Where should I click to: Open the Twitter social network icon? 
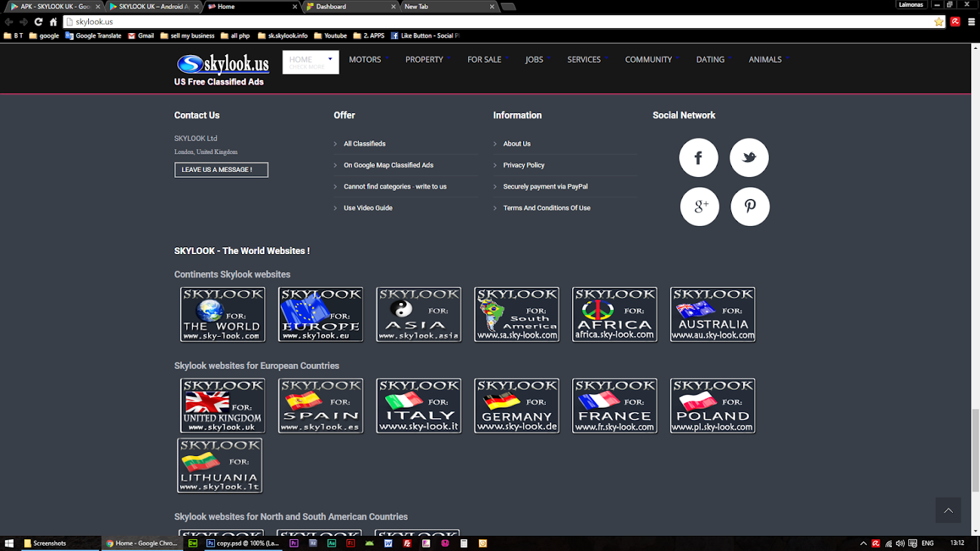(x=749, y=158)
